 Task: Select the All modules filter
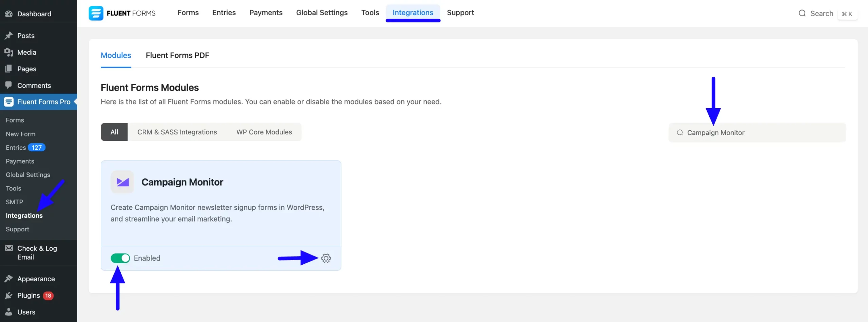point(114,132)
